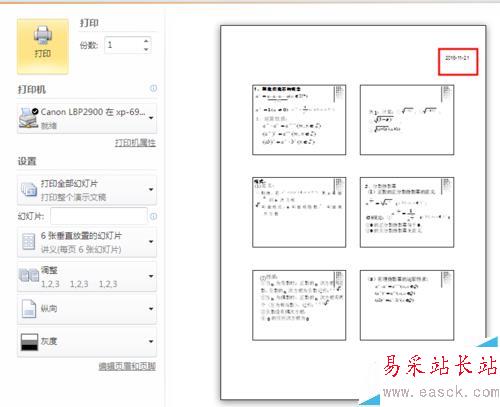The width and height of the screenshot is (500, 407).
Task: Click the printer info icon beside 打印机
Action: (153, 88)
